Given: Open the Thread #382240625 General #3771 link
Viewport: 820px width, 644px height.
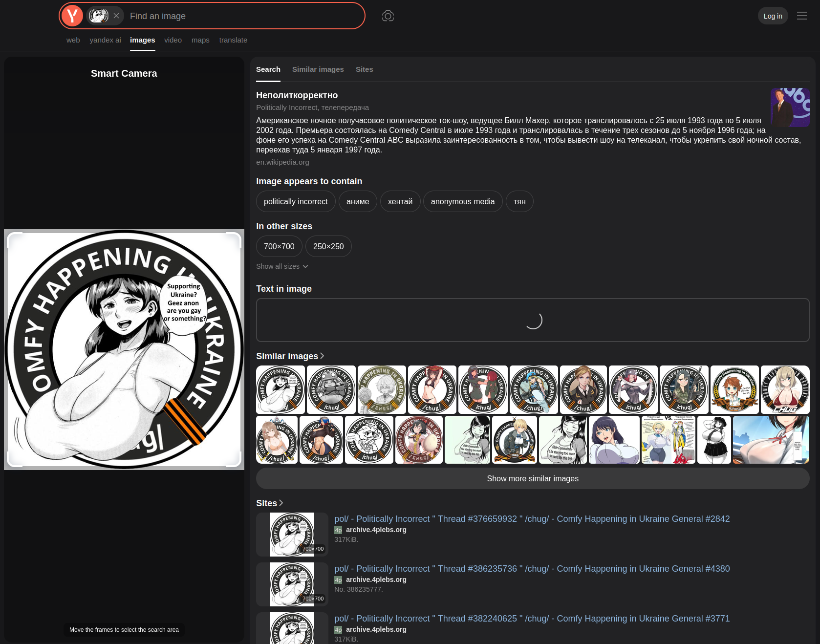Looking at the screenshot, I should 532,619.
